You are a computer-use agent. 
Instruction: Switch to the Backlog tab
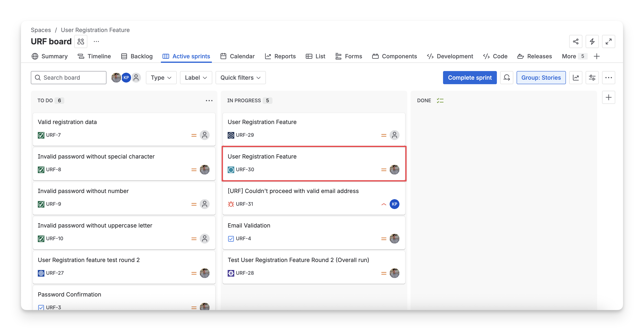[137, 56]
